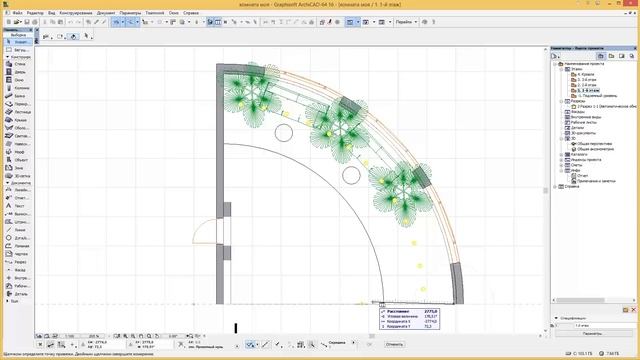This screenshot has height=360, width=640.
Task: Toggle the highlighted third geometry method in info box
Action: (73, 37)
